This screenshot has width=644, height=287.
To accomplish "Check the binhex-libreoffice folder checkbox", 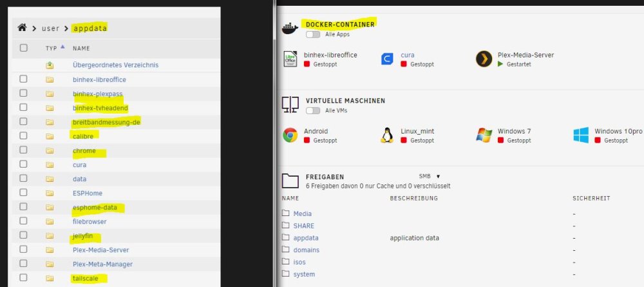I will tap(23, 79).
